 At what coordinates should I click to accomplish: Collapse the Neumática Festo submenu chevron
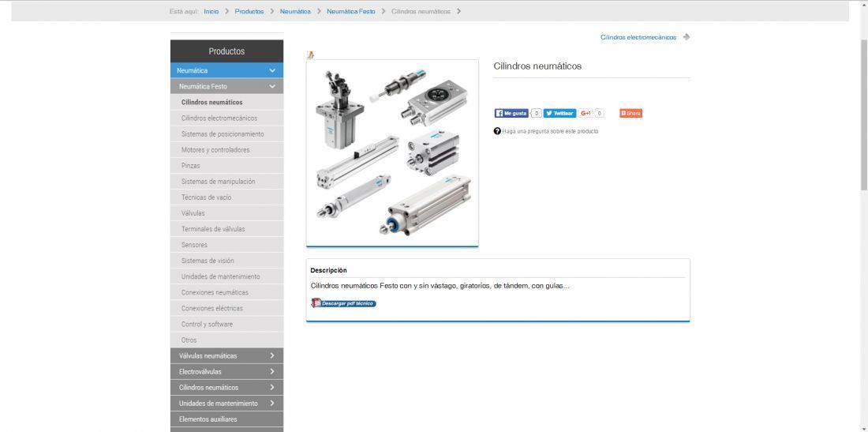click(271, 86)
